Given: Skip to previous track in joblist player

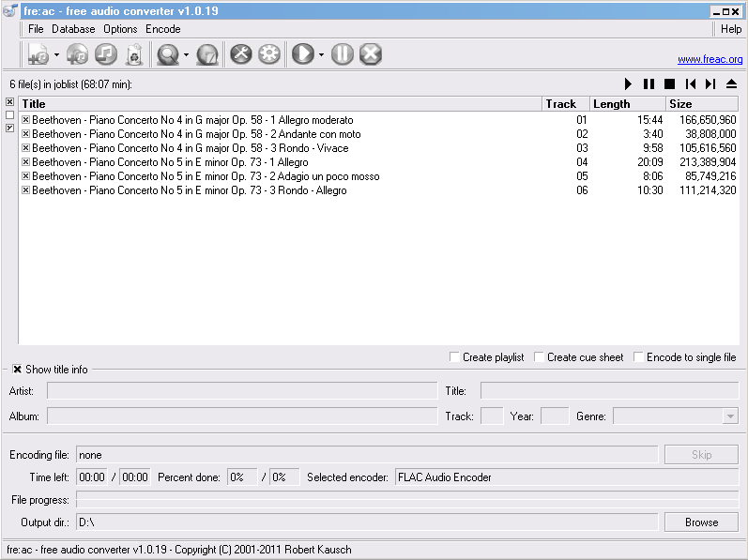Looking at the screenshot, I should point(690,84).
